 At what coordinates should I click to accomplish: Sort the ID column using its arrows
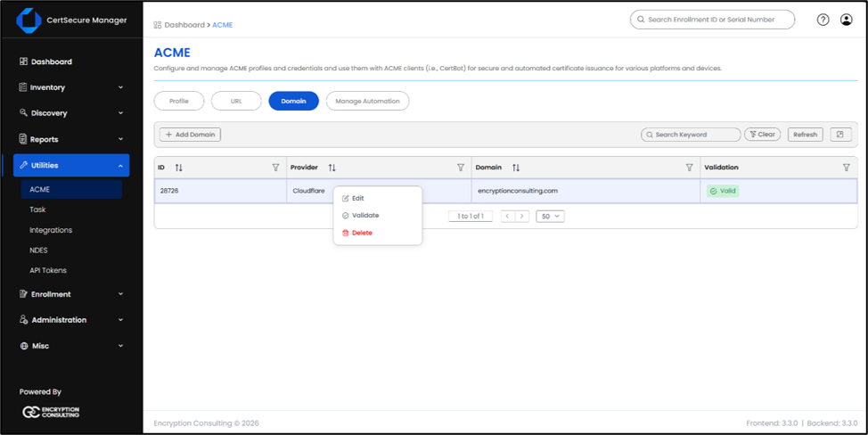[x=179, y=168]
